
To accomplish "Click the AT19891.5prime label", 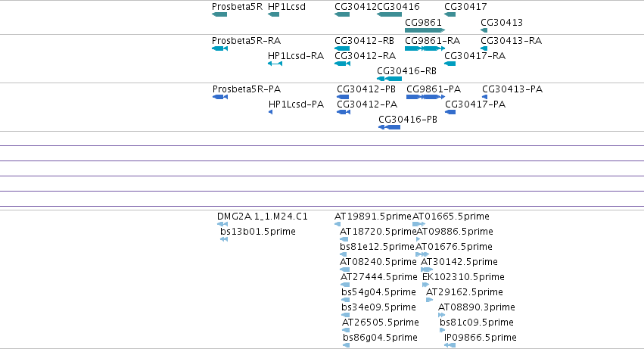I will coord(373,217).
